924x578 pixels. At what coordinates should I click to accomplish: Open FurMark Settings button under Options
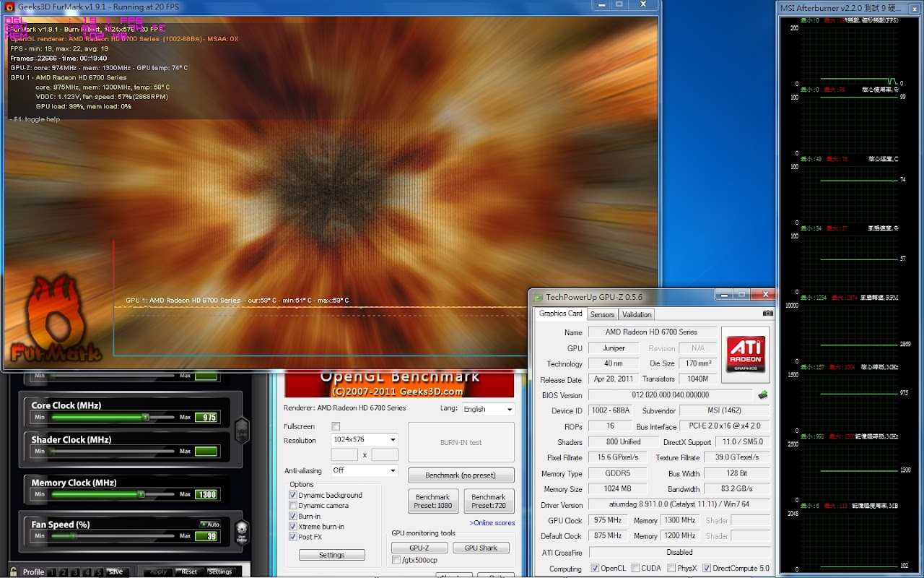(x=331, y=555)
